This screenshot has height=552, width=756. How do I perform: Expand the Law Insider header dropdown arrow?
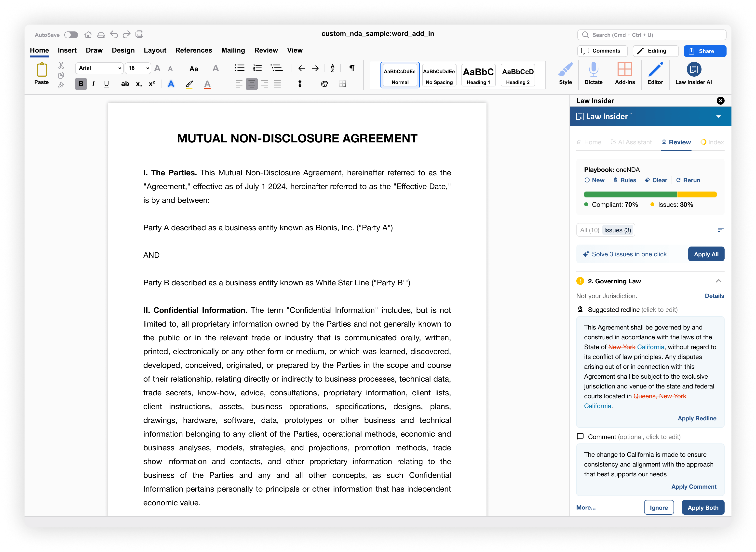point(719,117)
